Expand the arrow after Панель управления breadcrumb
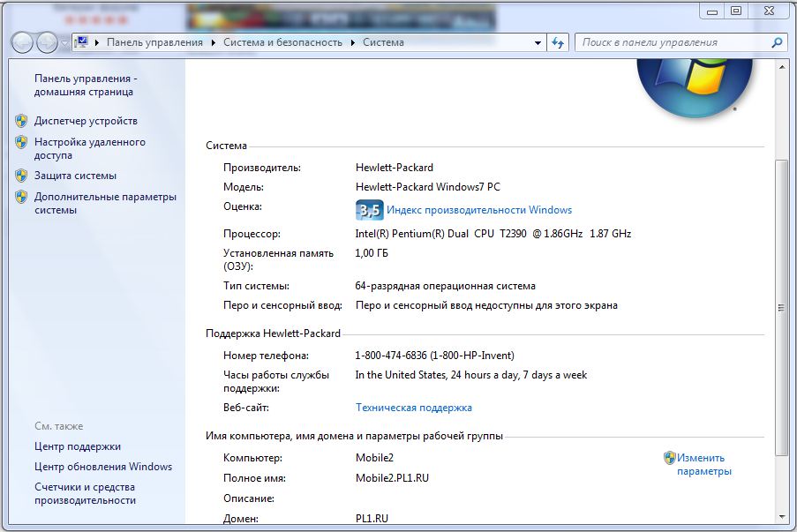 point(213,42)
